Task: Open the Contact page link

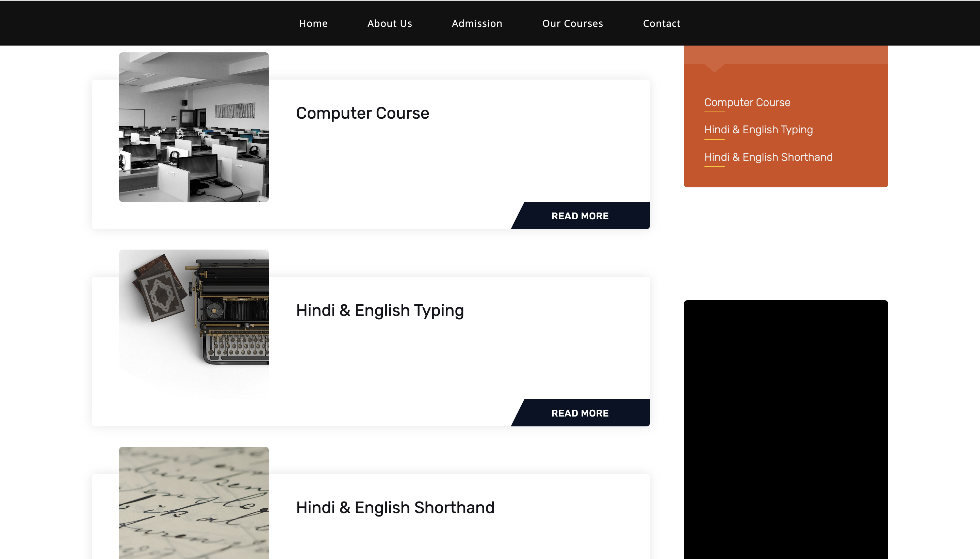Action: click(x=661, y=23)
